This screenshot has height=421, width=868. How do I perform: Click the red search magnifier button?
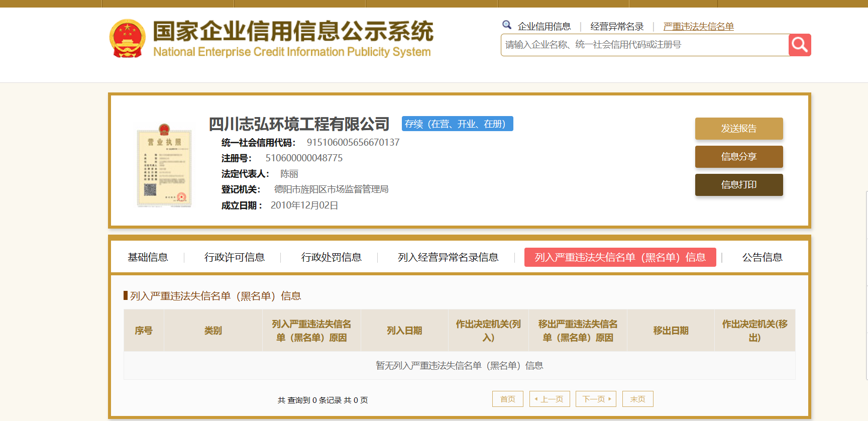[800, 45]
